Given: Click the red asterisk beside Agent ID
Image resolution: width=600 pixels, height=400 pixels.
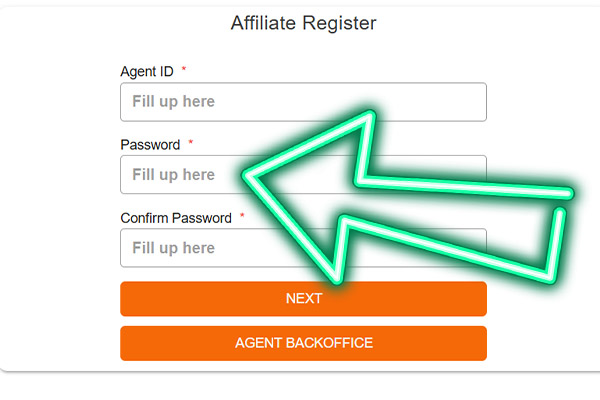Looking at the screenshot, I should [184, 71].
